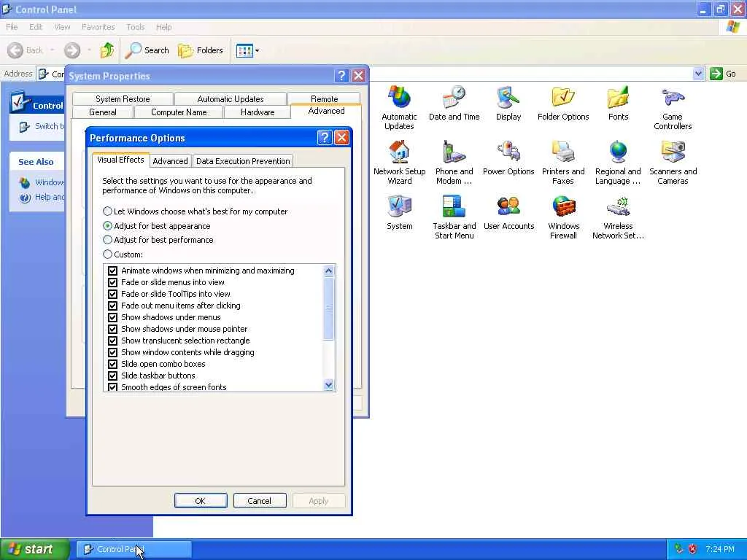Click the Views toolbar icon

click(244, 50)
